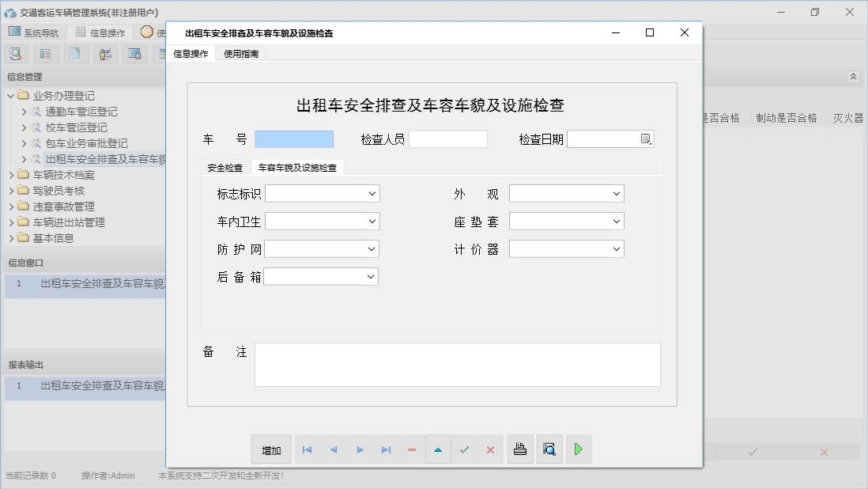Confirm with the green checkmark icon

pyautogui.click(x=464, y=449)
